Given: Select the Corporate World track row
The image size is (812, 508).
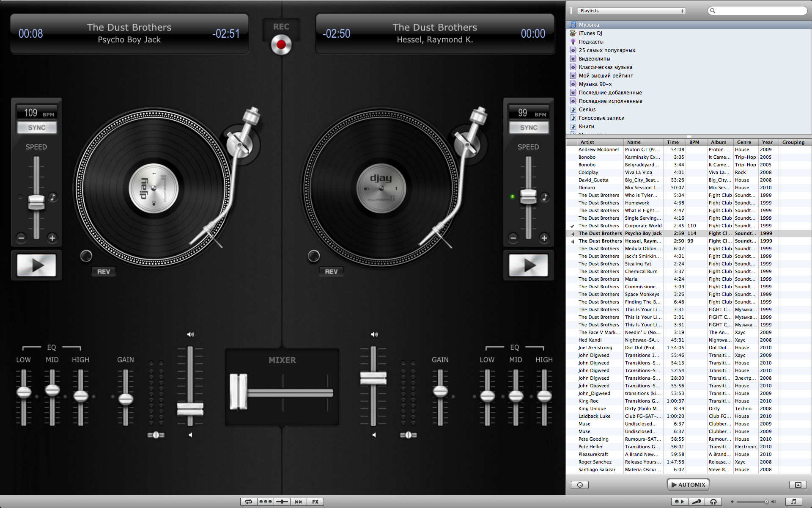Looking at the screenshot, I should 689,226.
